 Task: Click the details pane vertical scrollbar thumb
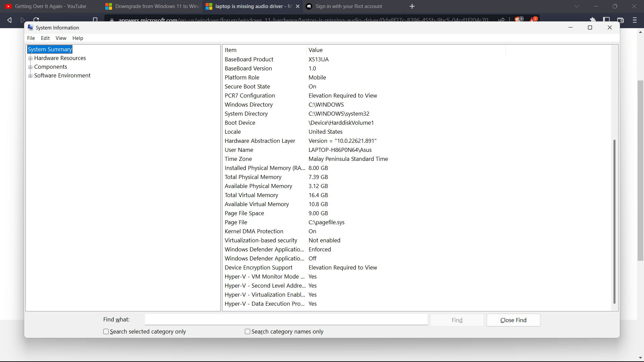[614, 221]
